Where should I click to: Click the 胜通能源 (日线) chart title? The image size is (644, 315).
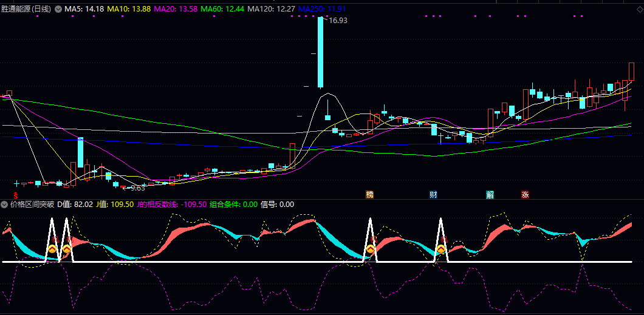tap(26, 10)
